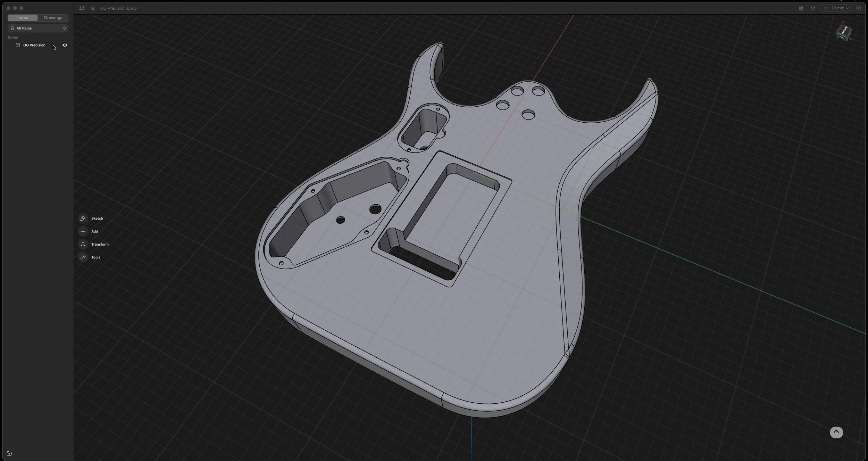The image size is (868, 461).
Task: Toggle snapping magnet icon
Action: 813,8
